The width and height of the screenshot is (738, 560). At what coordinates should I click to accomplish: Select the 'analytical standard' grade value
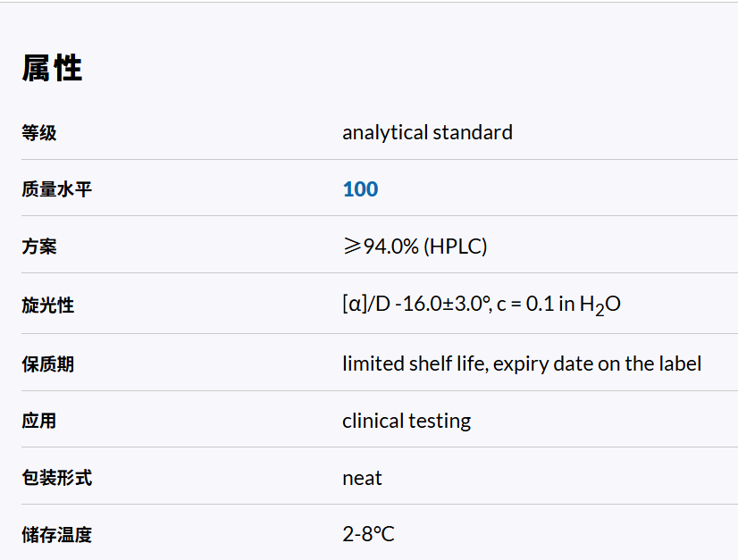point(427,133)
